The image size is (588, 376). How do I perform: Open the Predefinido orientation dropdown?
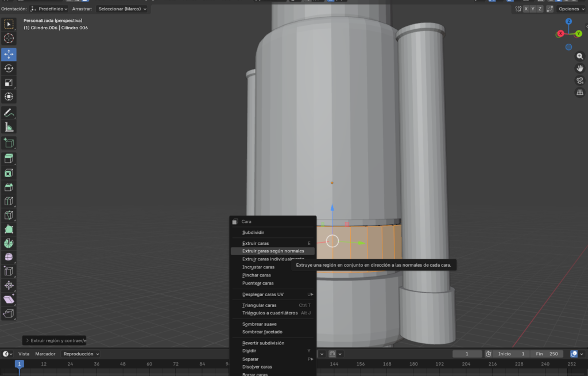tap(49, 9)
